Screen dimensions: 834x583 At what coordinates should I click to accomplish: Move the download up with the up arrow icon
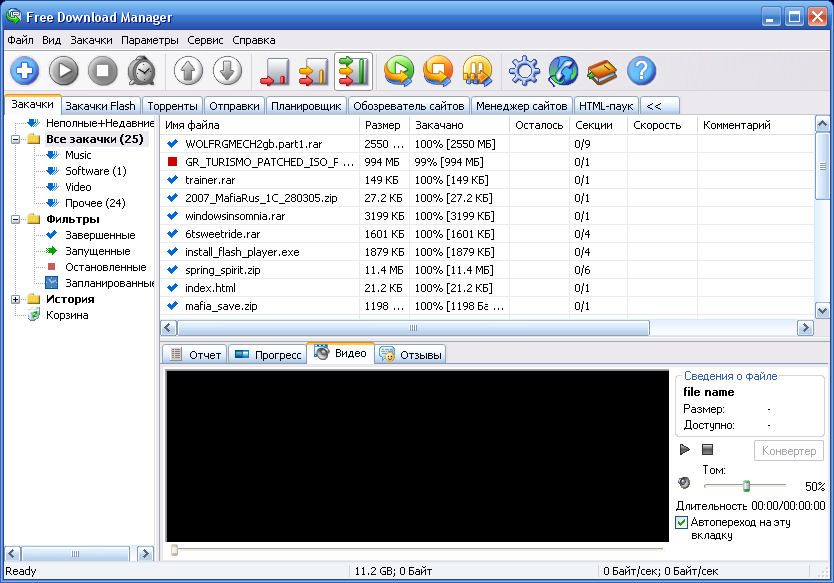188,71
